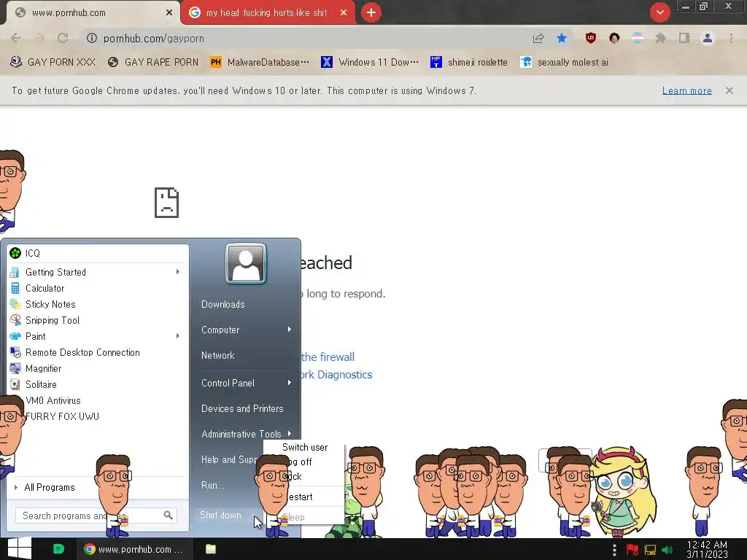
Task: Open the MalwareDatabase bookmark
Action: coord(260,63)
